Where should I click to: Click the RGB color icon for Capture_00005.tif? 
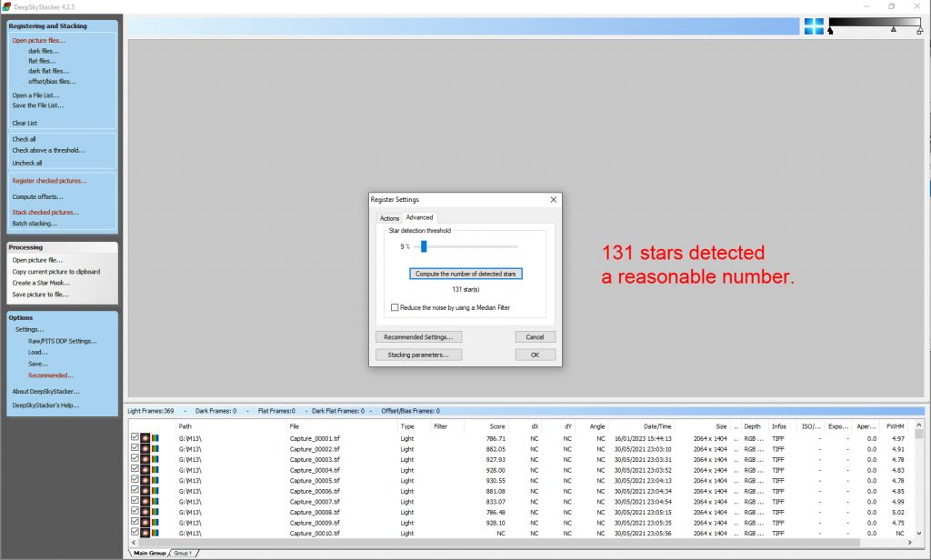[155, 480]
